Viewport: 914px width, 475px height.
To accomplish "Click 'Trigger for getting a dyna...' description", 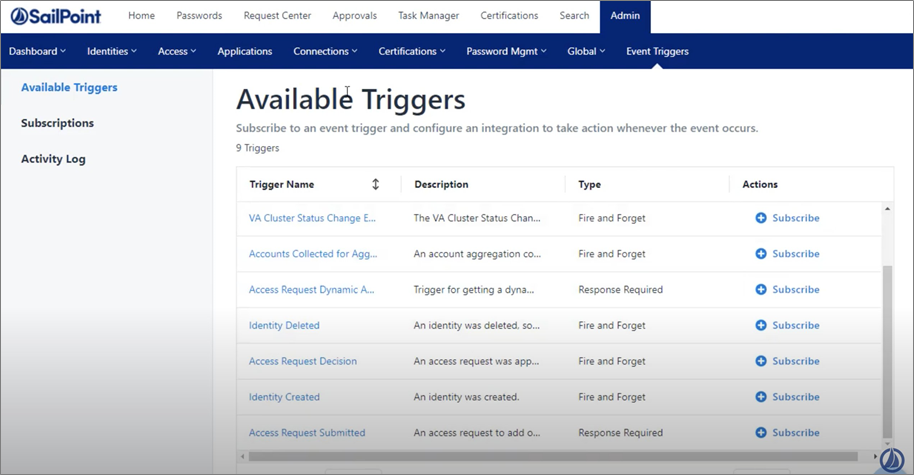I will click(473, 290).
